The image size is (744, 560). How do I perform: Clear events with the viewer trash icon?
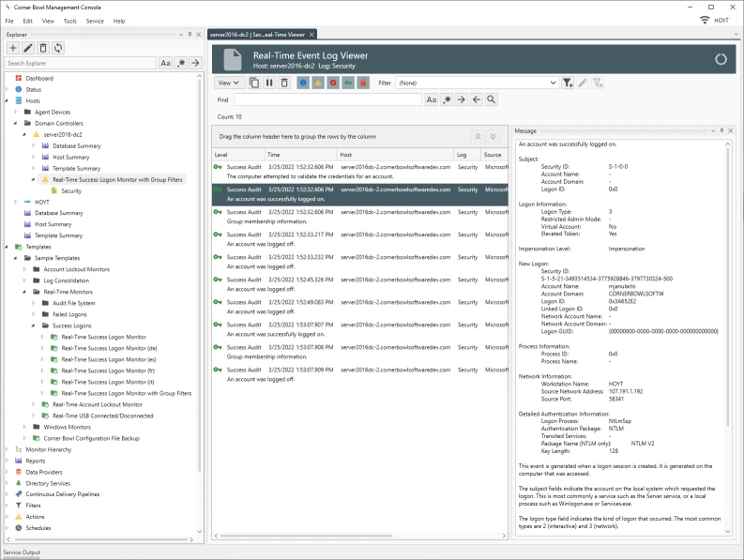pyautogui.click(x=284, y=83)
